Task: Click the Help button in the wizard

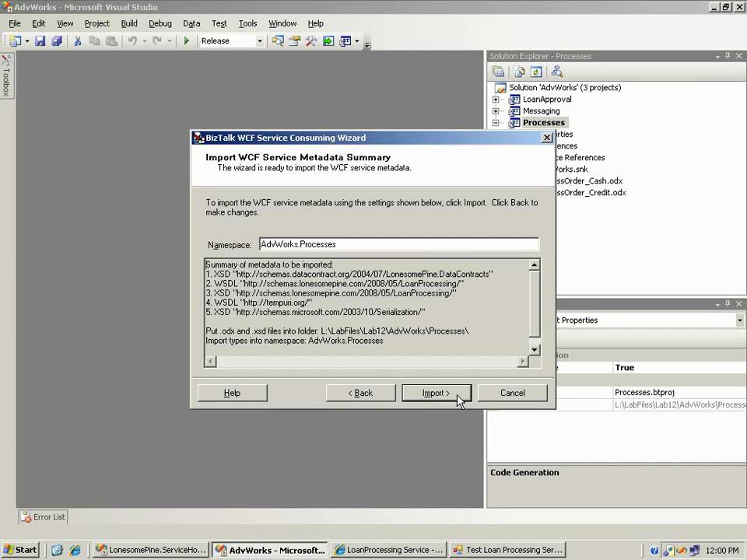Action: click(232, 393)
